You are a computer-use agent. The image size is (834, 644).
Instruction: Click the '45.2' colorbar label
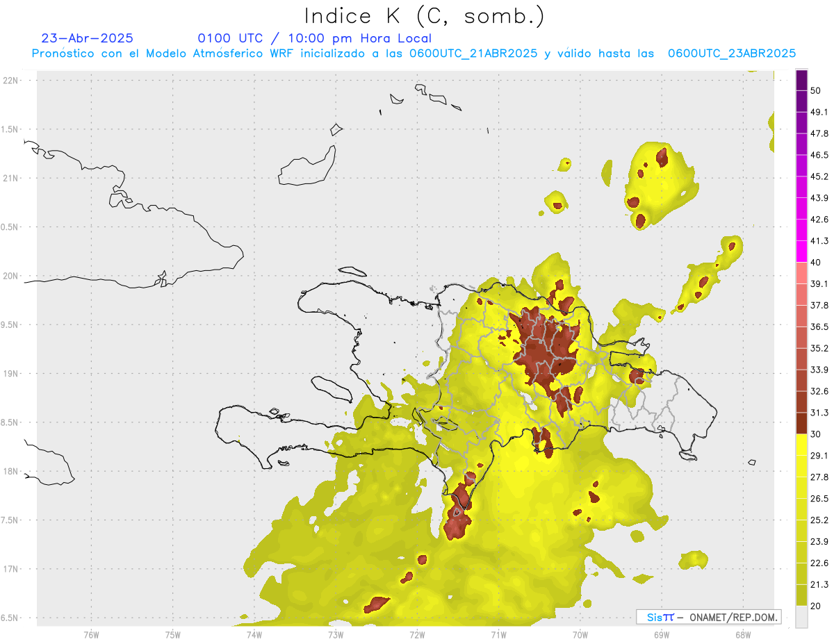pyautogui.click(x=819, y=176)
